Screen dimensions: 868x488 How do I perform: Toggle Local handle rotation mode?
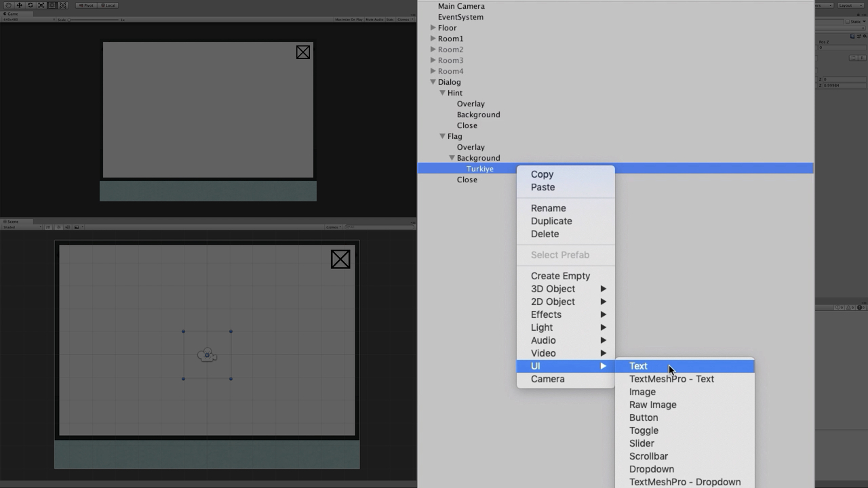click(x=108, y=5)
